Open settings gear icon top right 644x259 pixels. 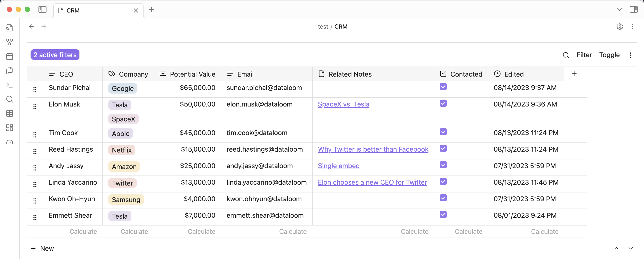tap(619, 26)
